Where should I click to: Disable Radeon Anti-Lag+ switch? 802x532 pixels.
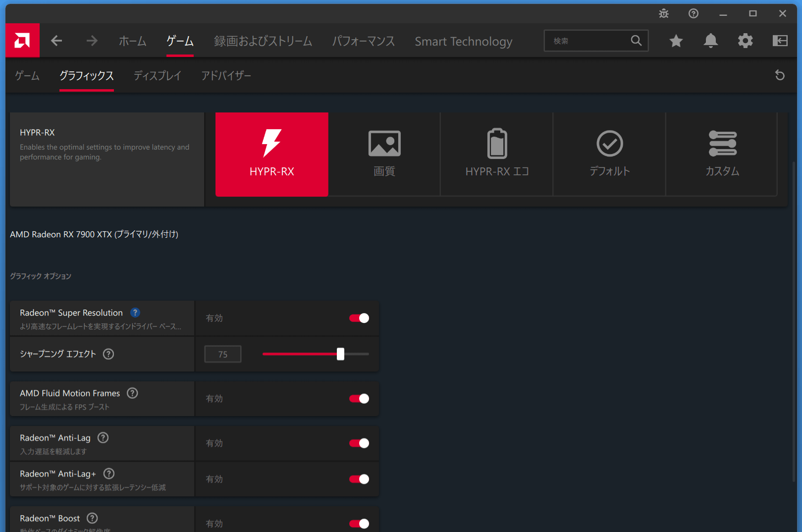click(x=359, y=479)
